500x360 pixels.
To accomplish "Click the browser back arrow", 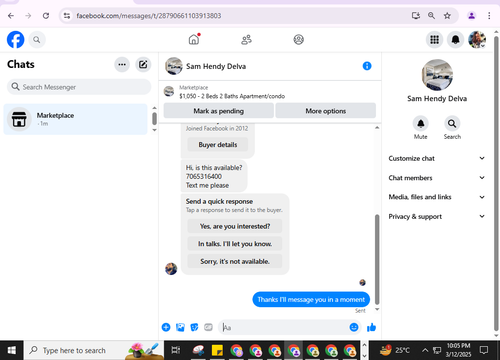I will (11, 16).
